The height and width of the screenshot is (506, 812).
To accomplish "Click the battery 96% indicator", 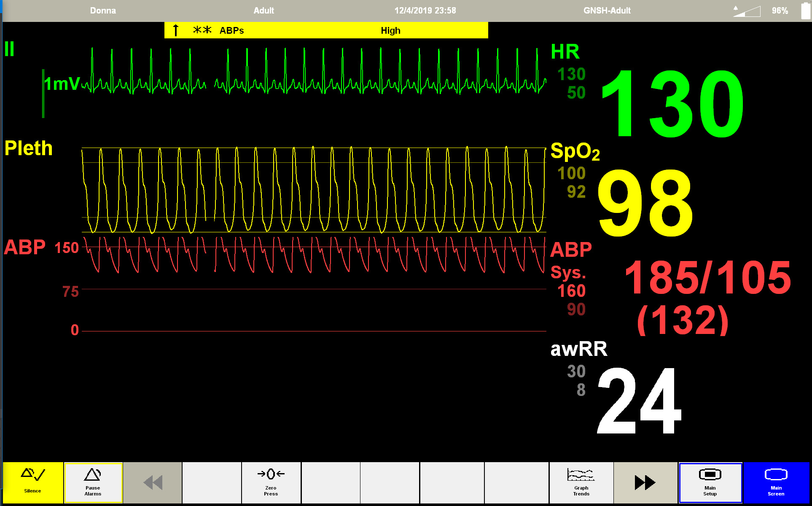I will point(780,11).
